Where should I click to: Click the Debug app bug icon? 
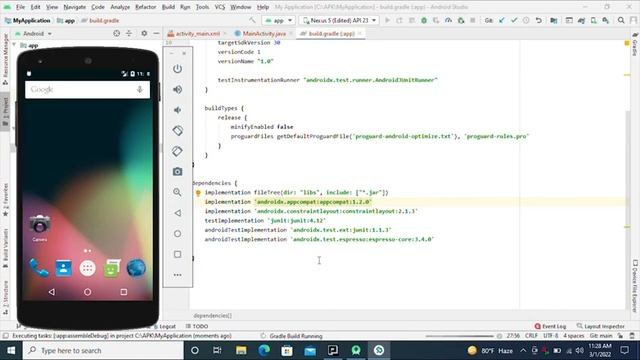[424, 20]
